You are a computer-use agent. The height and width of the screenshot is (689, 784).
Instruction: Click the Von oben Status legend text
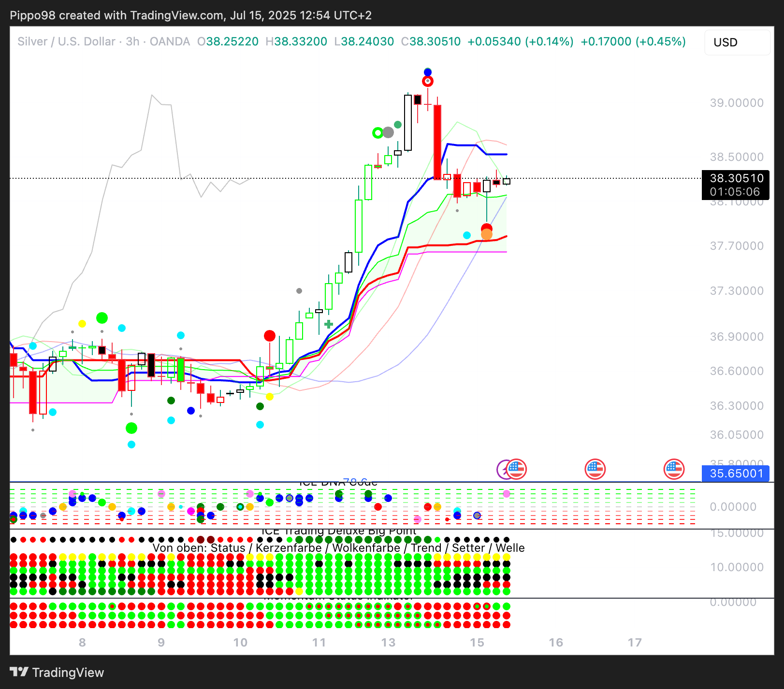coord(338,548)
